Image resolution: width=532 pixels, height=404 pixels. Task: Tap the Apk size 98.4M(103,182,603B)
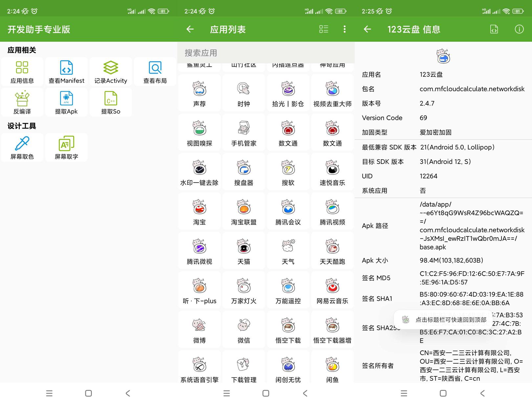pyautogui.click(x=452, y=260)
